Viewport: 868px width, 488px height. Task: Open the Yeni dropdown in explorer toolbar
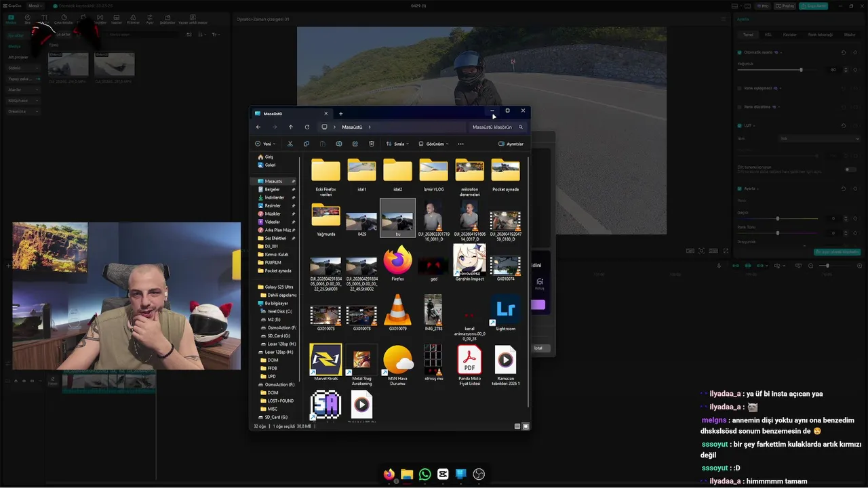[x=266, y=144]
